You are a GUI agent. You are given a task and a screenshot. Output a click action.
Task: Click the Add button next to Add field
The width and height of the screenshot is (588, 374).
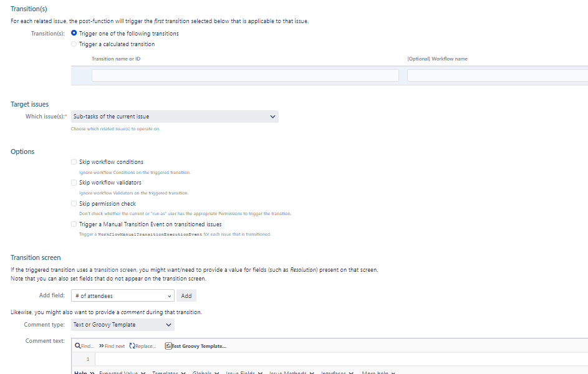coord(186,295)
